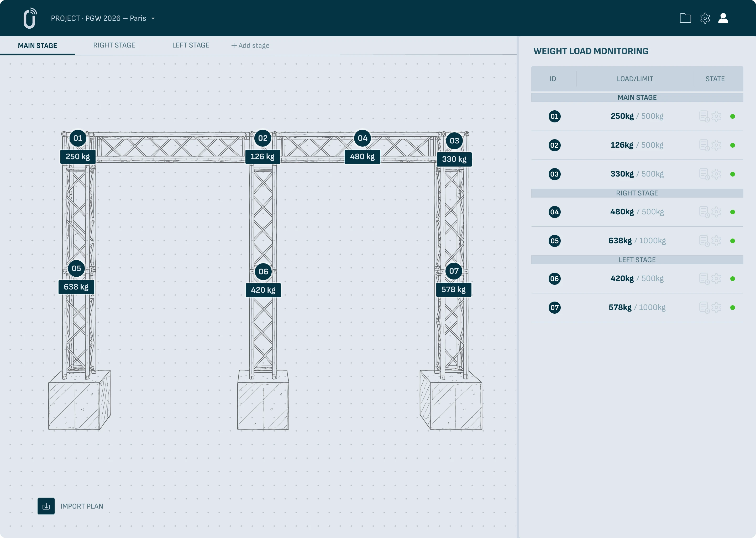
Task: Click the IMPORT PLAN label
Action: tap(82, 506)
